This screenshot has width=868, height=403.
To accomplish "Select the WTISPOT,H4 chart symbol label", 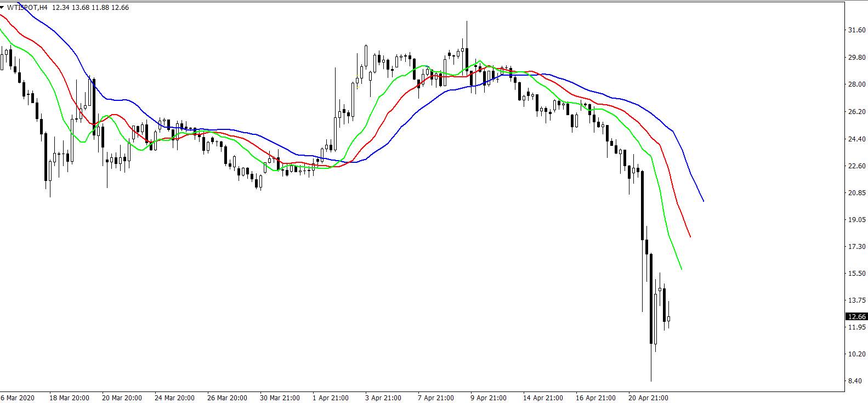I will (x=27, y=8).
